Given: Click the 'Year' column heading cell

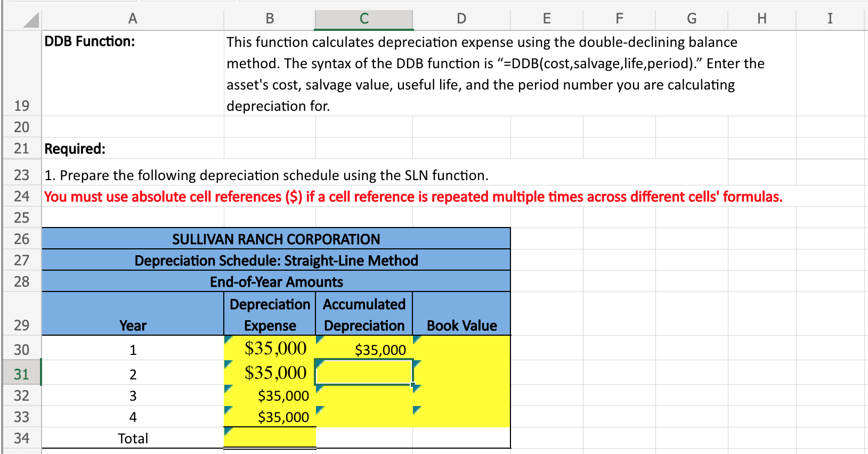Looking at the screenshot, I should pos(133,314).
